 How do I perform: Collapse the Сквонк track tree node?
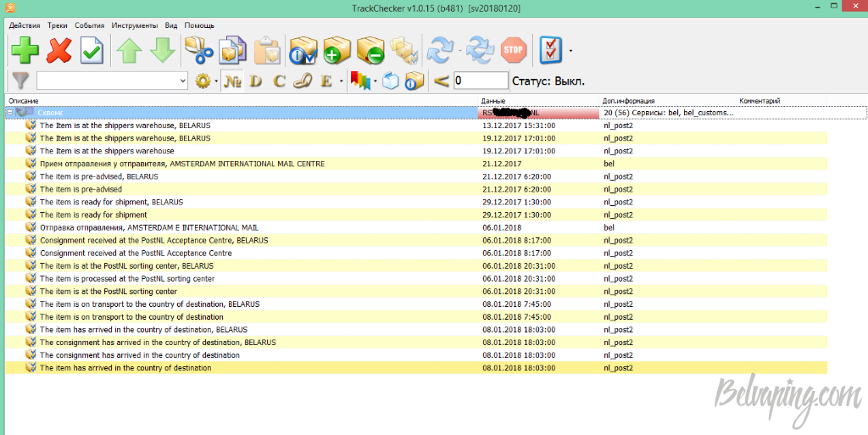click(10, 112)
